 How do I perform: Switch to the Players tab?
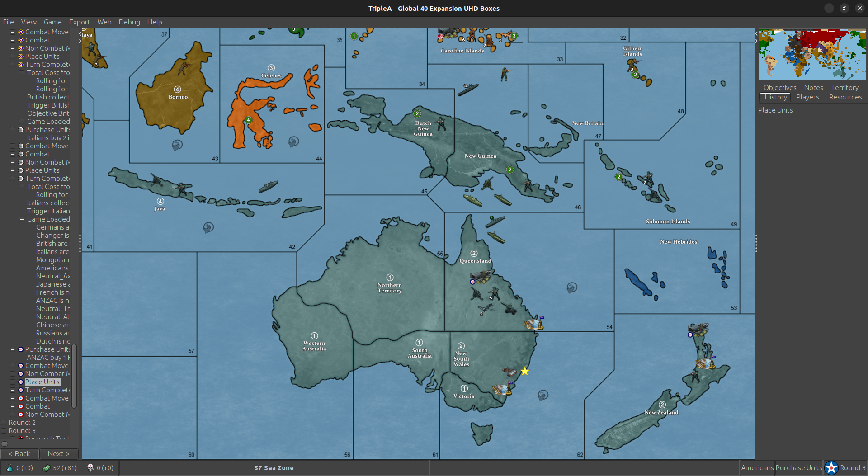click(x=807, y=97)
